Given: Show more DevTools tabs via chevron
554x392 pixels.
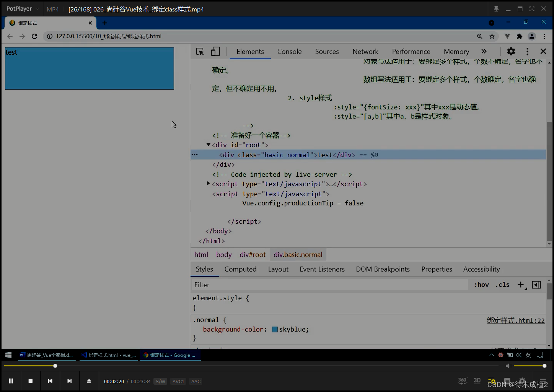Looking at the screenshot, I should click(x=484, y=51).
